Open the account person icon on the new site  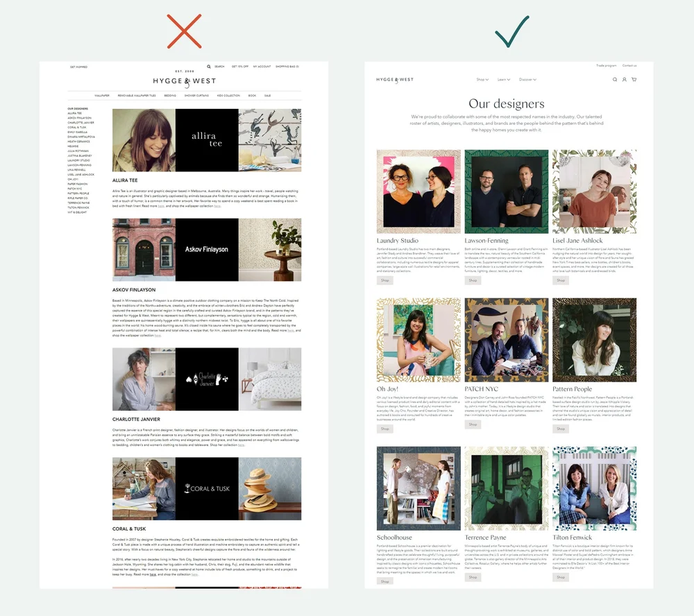tap(625, 80)
